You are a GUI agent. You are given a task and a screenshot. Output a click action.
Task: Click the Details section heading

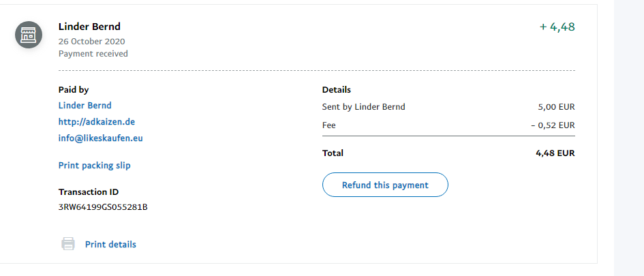pyautogui.click(x=337, y=90)
